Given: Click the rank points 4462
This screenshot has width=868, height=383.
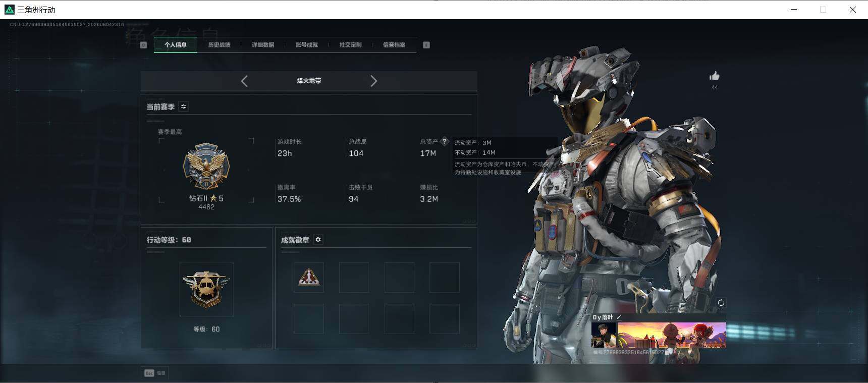Looking at the screenshot, I should [x=206, y=207].
